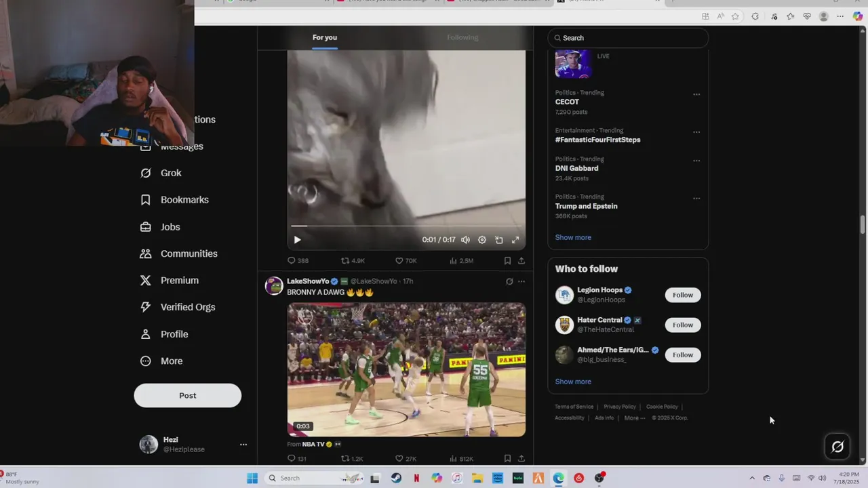Open the NBA TV source link
868x488 pixels.
coord(313,445)
